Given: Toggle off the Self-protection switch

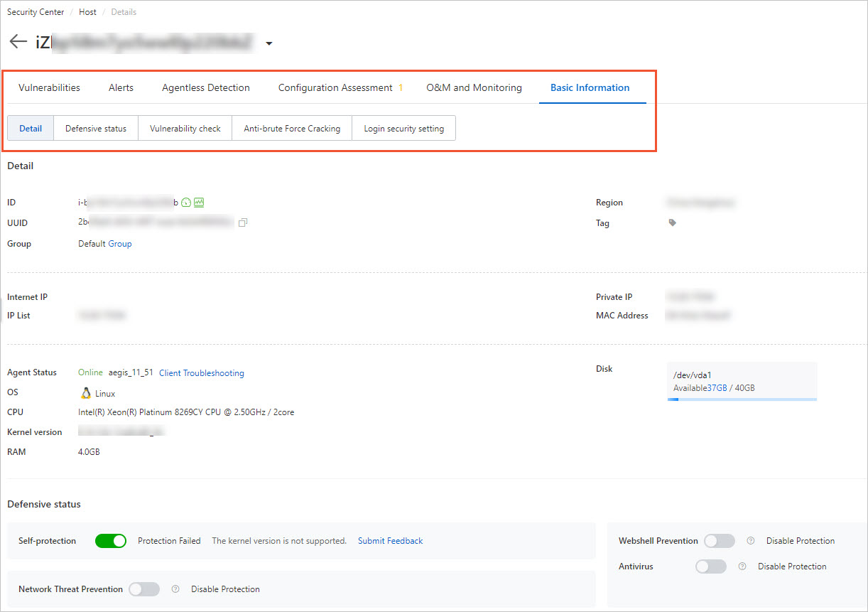Looking at the screenshot, I should (110, 541).
